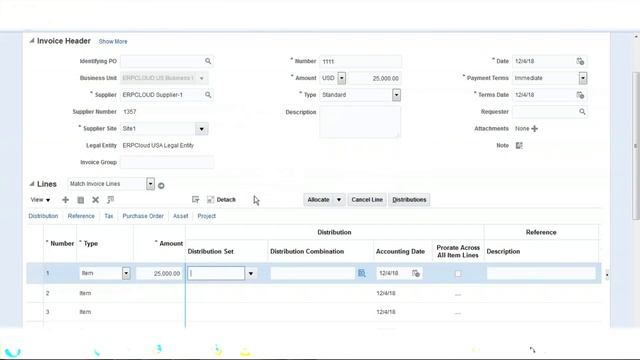Click the Requester input field
The height and width of the screenshot is (360, 640).
545,111
